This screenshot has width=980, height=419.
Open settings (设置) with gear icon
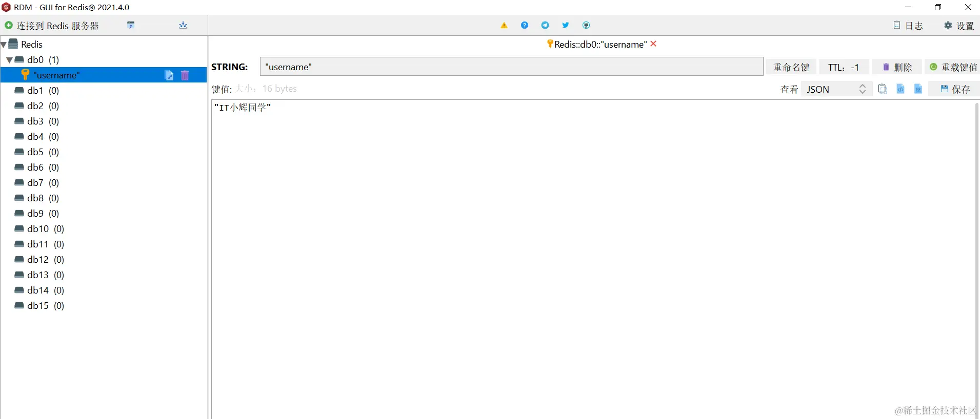959,26
